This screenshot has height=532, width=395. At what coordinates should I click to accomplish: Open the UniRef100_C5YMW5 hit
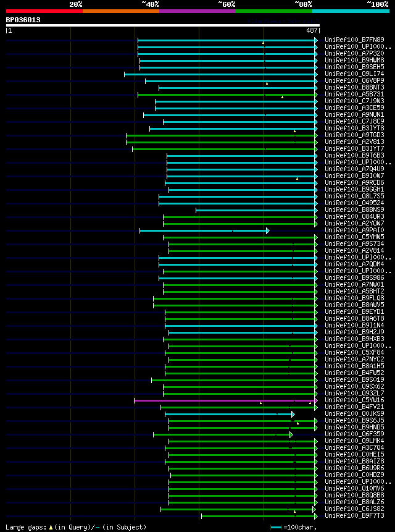tap(354, 237)
